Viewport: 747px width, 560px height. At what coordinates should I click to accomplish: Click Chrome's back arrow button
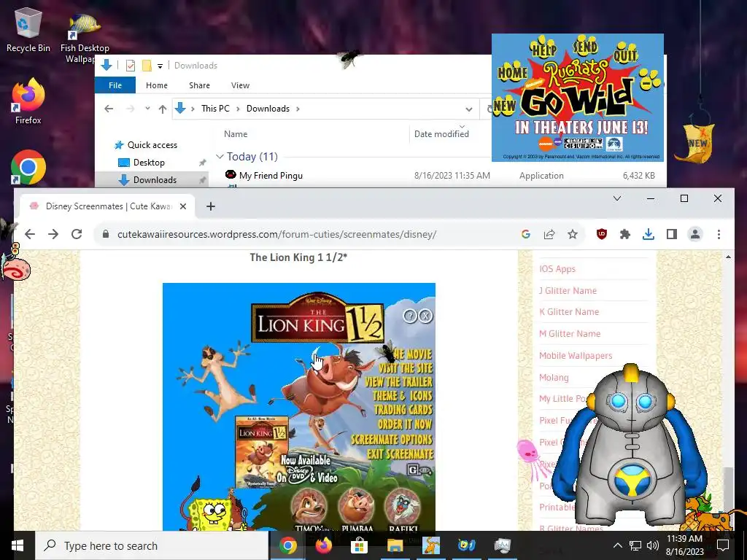tap(30, 234)
